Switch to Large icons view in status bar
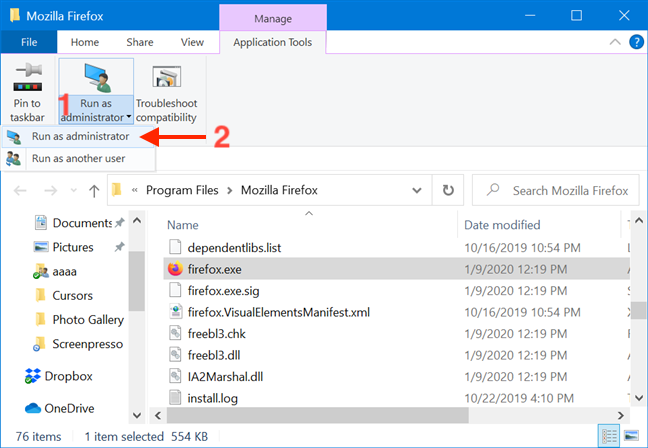Image resolution: width=648 pixels, height=448 pixels. pyautogui.click(x=631, y=436)
